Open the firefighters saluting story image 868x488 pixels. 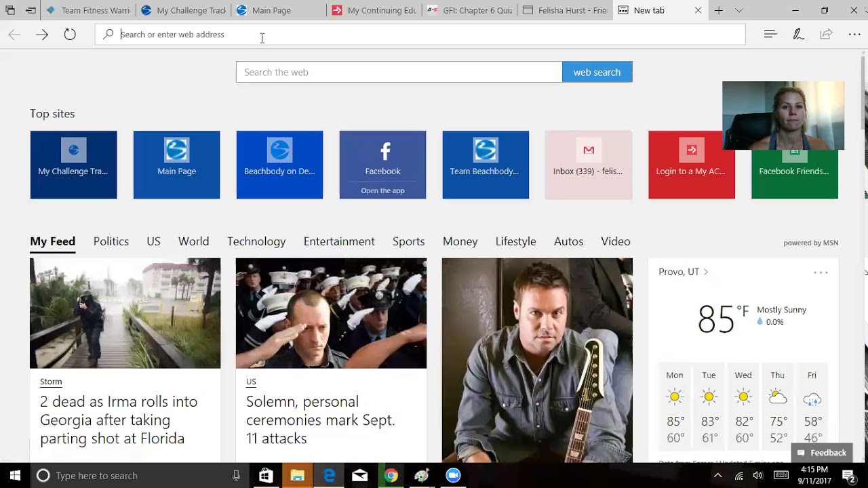point(331,313)
